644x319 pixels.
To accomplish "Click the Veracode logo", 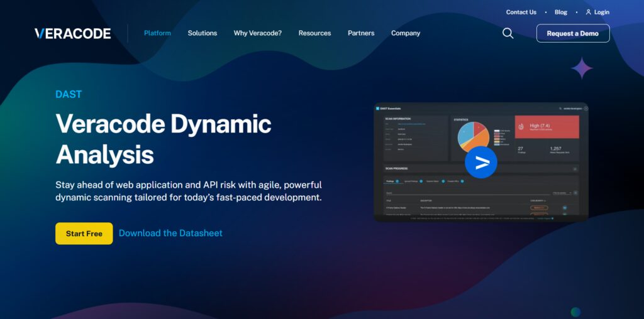I will (x=73, y=34).
